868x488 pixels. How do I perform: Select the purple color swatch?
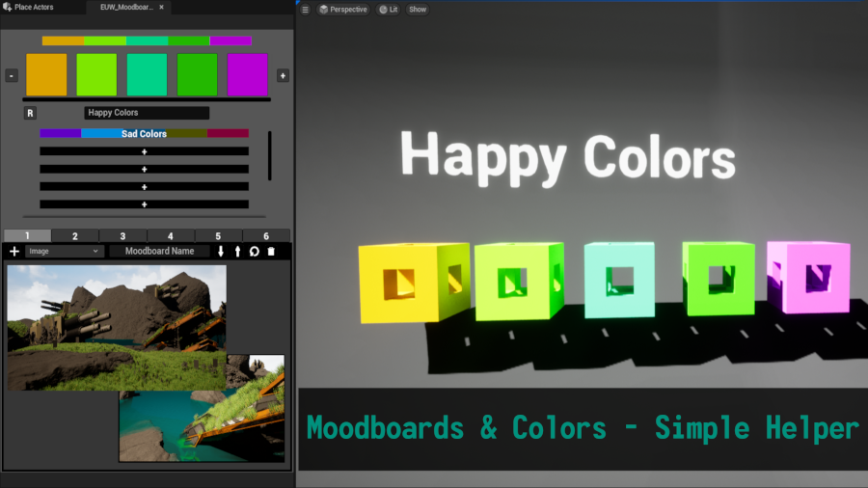tap(247, 75)
